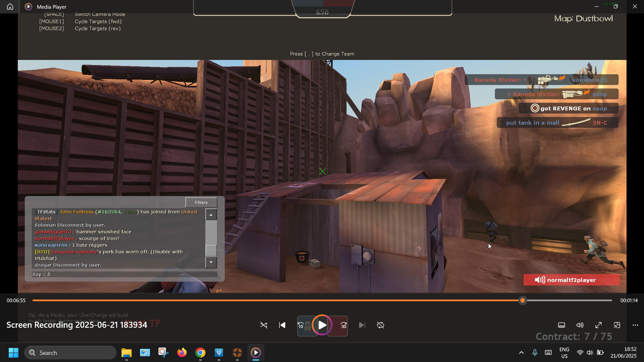The image size is (644, 362).
Task: Open system volume tray icon
Action: [x=590, y=353]
